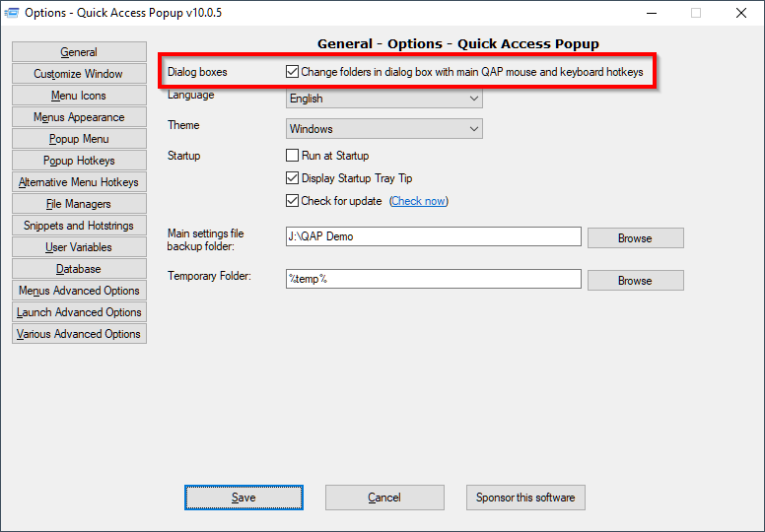Click the backup folder path field
Screen dimensions: 765x532
pos(433,236)
